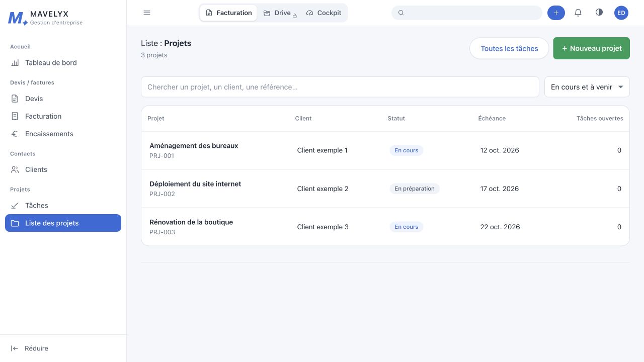Click the Cockpit gauge icon
This screenshot has height=362, width=644.
pyautogui.click(x=310, y=13)
